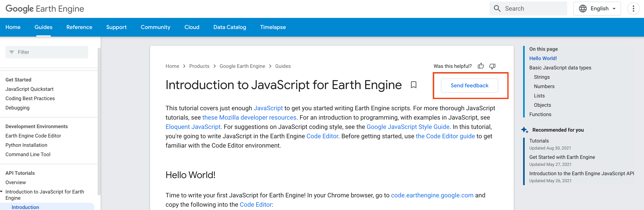Viewport: 644px width, 210px height.
Task: Click the thumbs down not helpful icon
Action: 492,66
